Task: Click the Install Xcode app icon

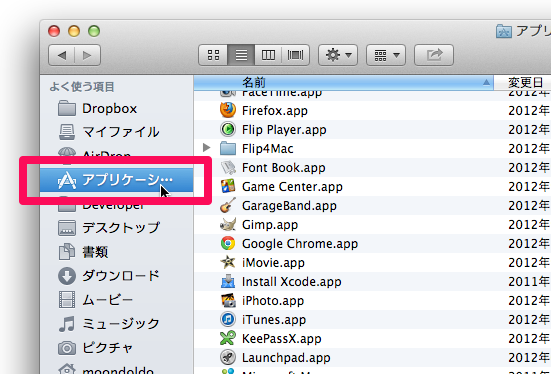Action: (228, 281)
